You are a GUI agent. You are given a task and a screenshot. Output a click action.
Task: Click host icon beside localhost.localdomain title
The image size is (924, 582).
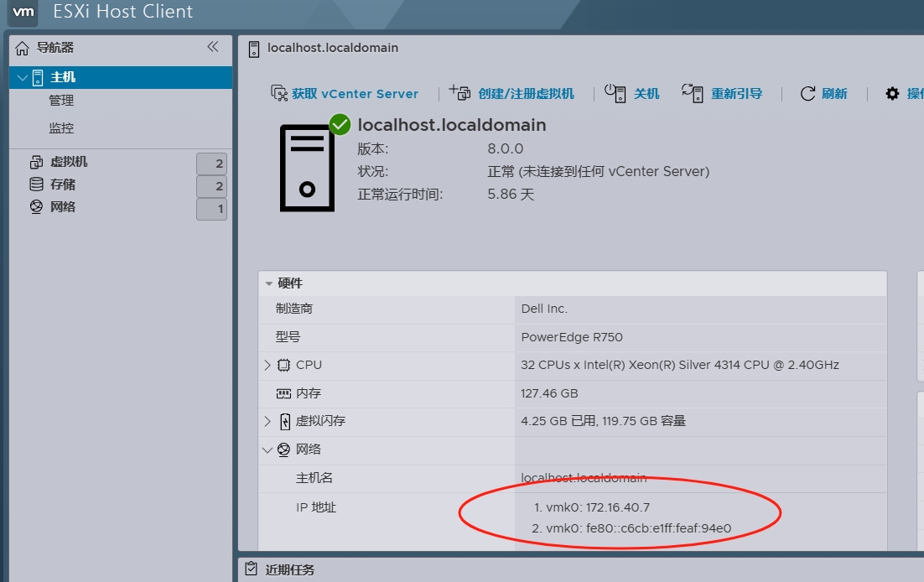pyautogui.click(x=254, y=49)
